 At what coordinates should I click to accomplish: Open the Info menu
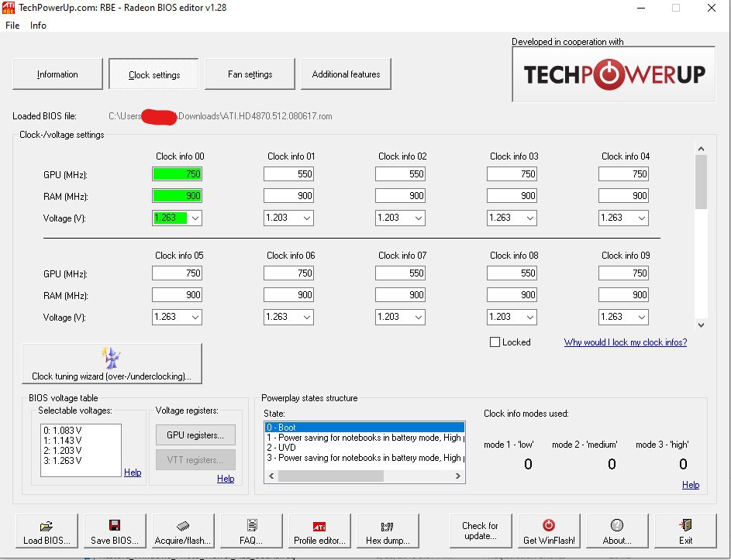[x=38, y=25]
